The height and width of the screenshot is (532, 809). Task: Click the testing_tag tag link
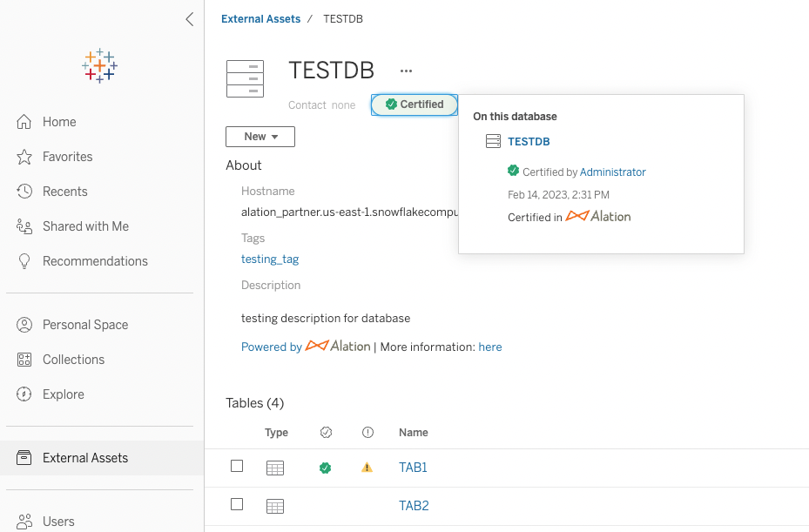click(x=270, y=259)
